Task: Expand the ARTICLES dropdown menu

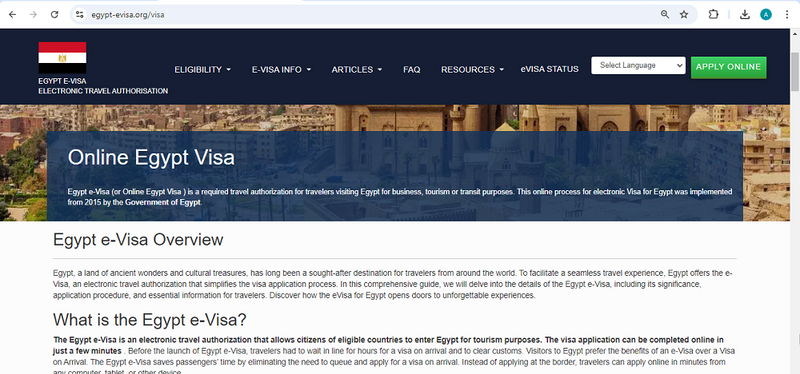Action: click(x=357, y=69)
